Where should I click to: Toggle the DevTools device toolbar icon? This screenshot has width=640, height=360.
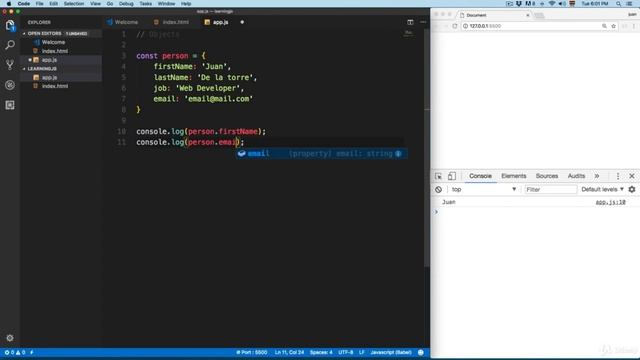451,176
